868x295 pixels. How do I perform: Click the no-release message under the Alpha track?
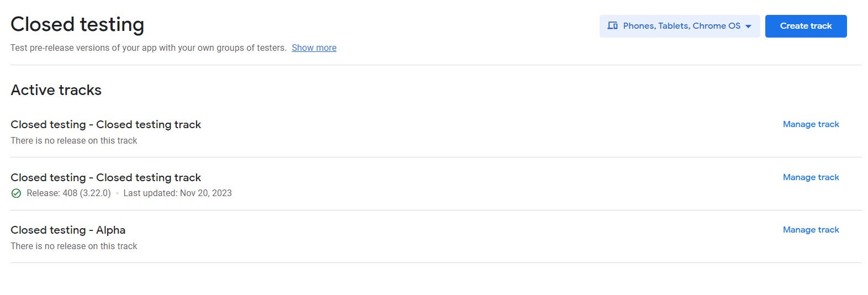coord(74,246)
